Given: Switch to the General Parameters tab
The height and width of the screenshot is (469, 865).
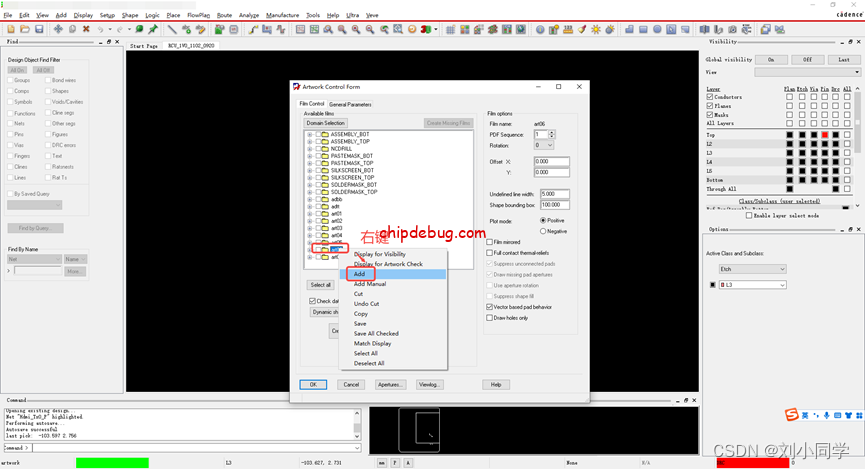Looking at the screenshot, I should point(350,104).
